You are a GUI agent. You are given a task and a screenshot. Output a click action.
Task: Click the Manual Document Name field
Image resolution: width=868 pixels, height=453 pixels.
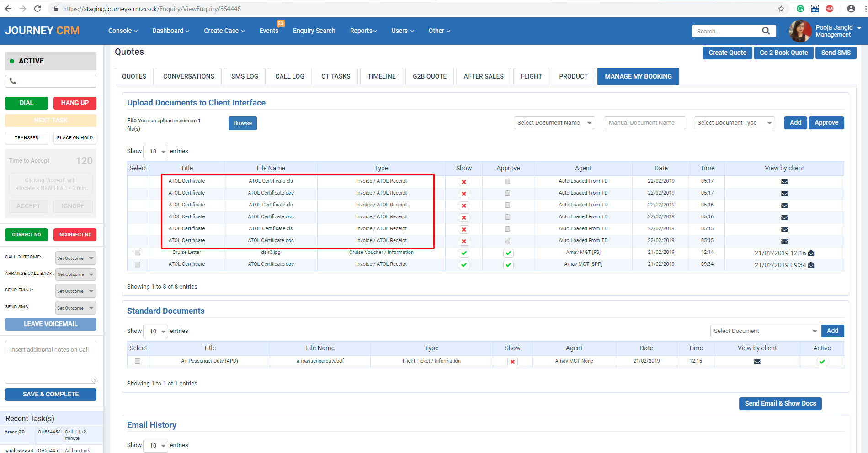[x=644, y=123]
